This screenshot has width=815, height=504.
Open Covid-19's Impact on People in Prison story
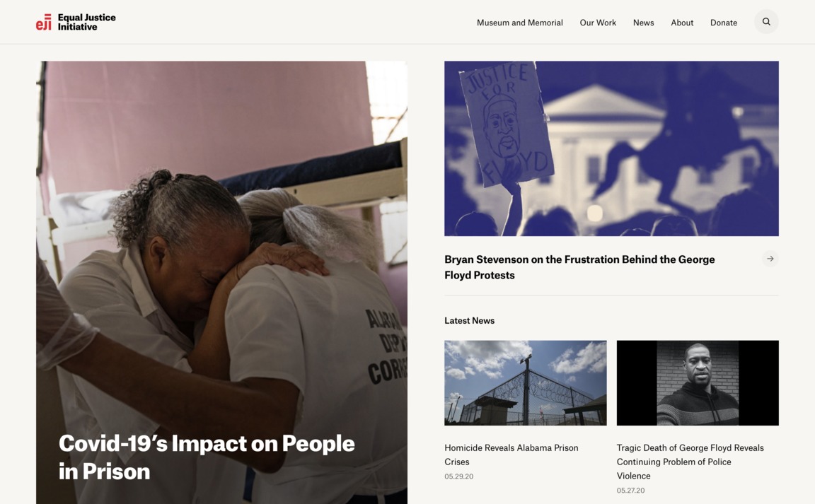click(207, 457)
